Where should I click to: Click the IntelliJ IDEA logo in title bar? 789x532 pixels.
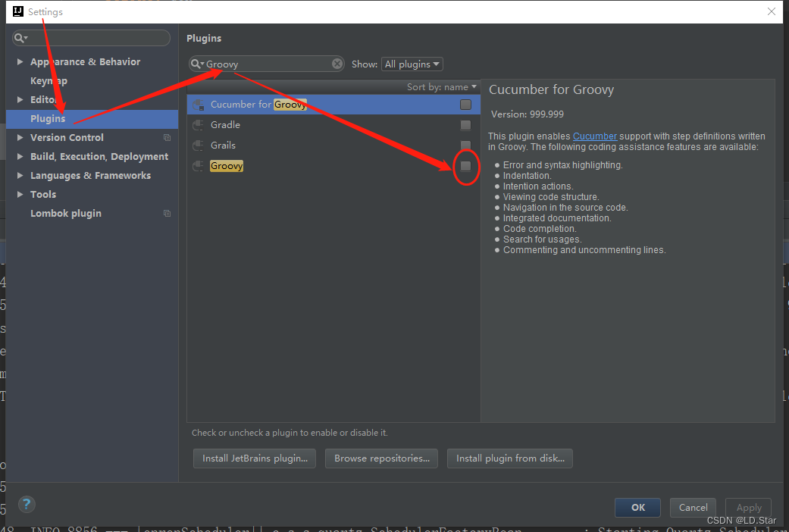click(x=18, y=11)
